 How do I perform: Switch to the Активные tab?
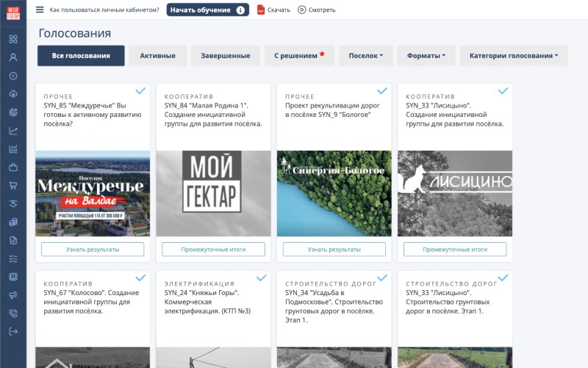(157, 56)
